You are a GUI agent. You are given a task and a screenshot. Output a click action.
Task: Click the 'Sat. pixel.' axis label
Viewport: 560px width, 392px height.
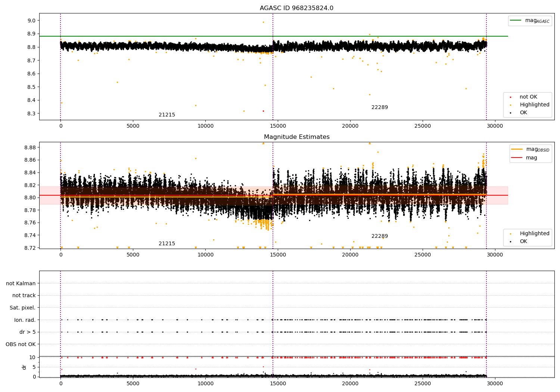(23, 308)
